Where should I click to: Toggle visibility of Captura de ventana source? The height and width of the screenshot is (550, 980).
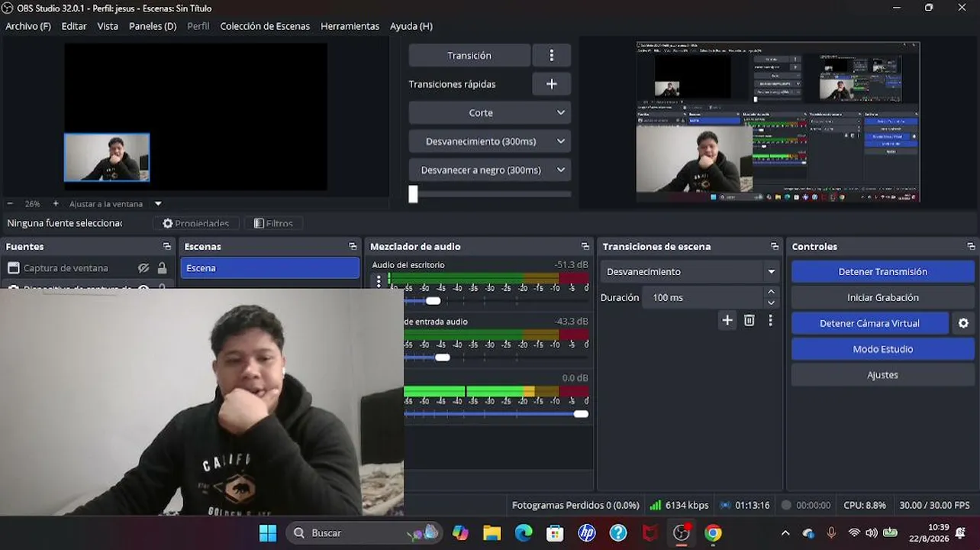tap(143, 268)
